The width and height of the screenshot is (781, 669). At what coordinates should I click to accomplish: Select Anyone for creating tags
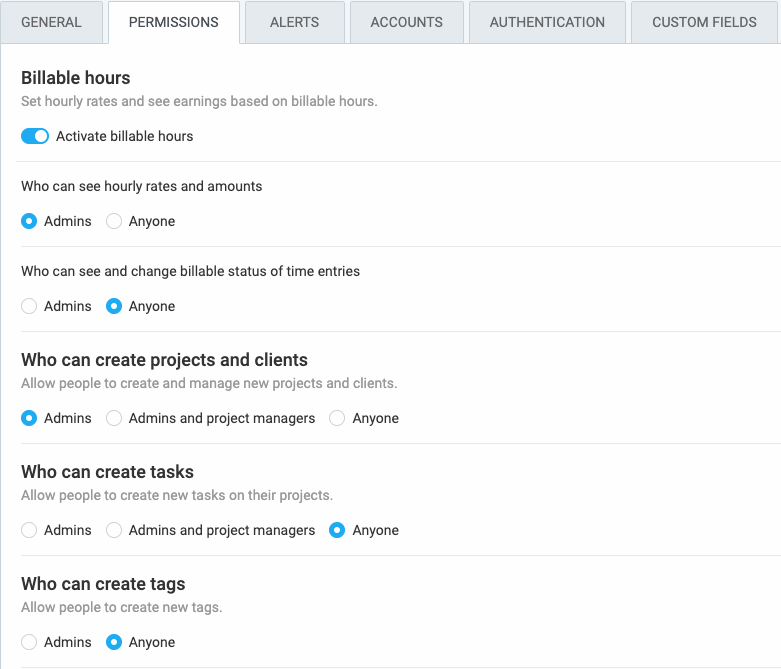115,642
